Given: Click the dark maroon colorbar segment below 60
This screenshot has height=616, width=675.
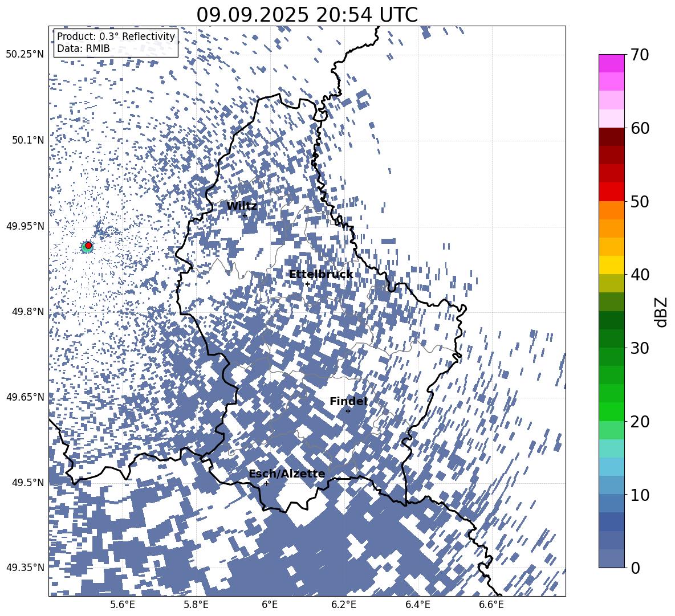Looking at the screenshot, I should coord(611,137).
